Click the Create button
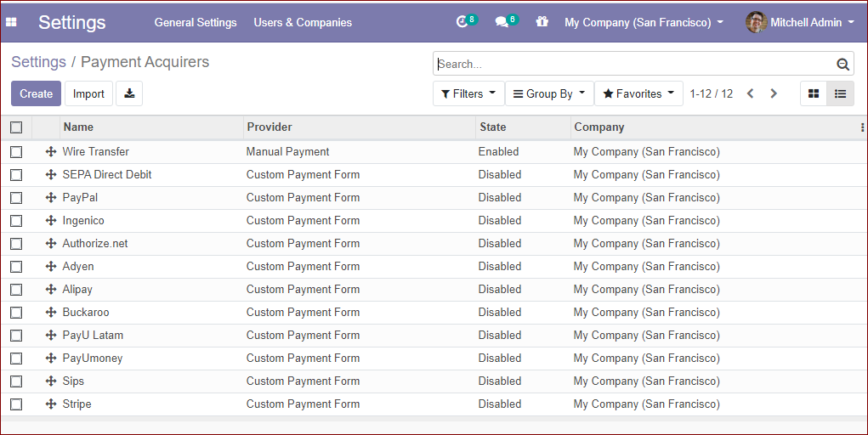Image resolution: width=868 pixels, height=435 pixels. 36,93
